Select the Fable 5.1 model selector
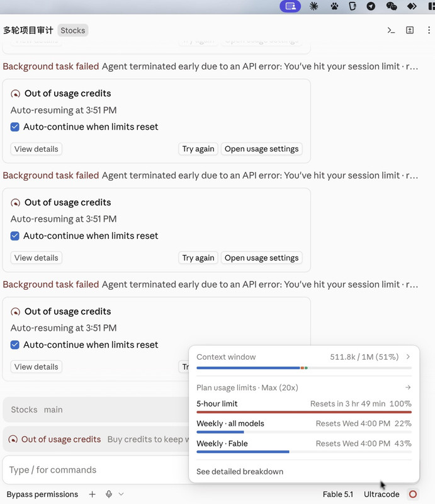This screenshot has height=504, width=435. click(337, 495)
